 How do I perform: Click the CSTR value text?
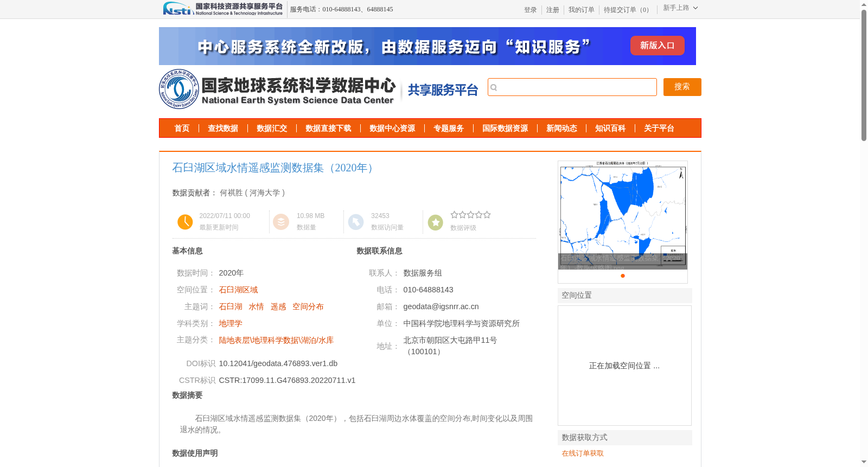click(287, 381)
